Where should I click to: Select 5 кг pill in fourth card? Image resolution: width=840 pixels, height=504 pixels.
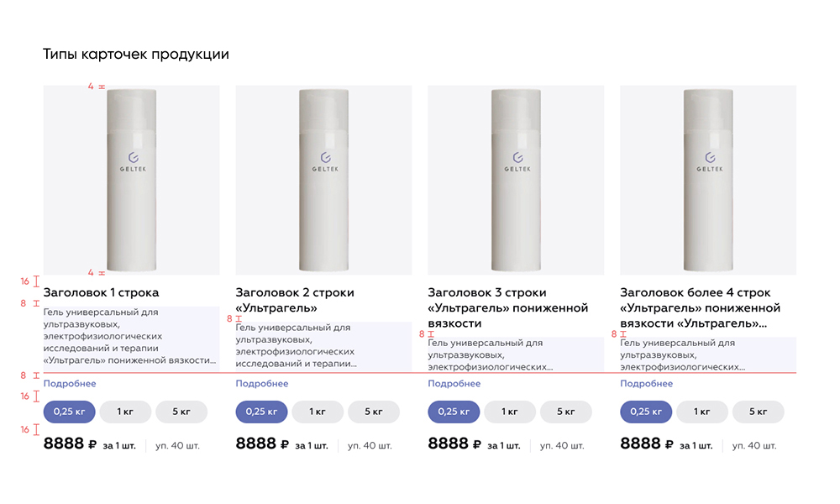point(759,412)
